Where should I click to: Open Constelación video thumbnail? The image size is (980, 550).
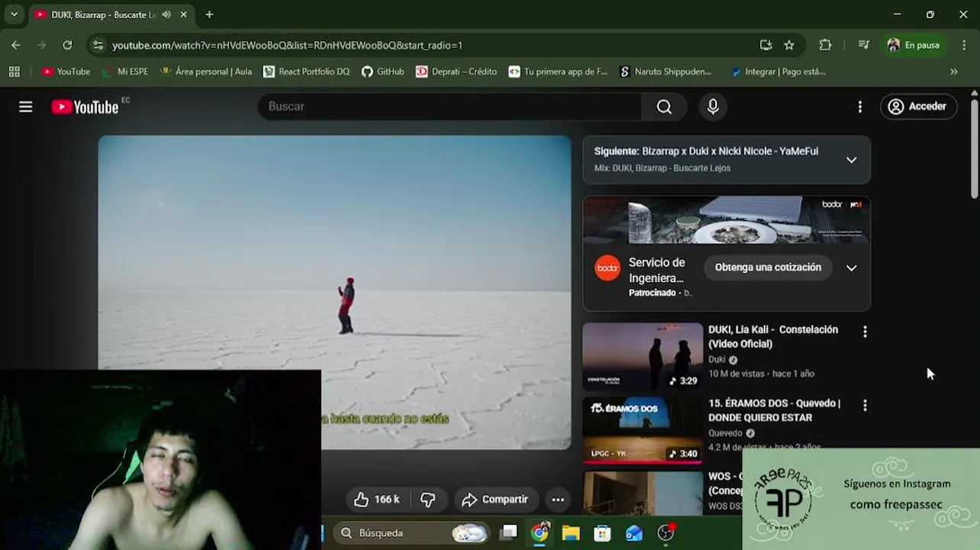pyautogui.click(x=643, y=356)
